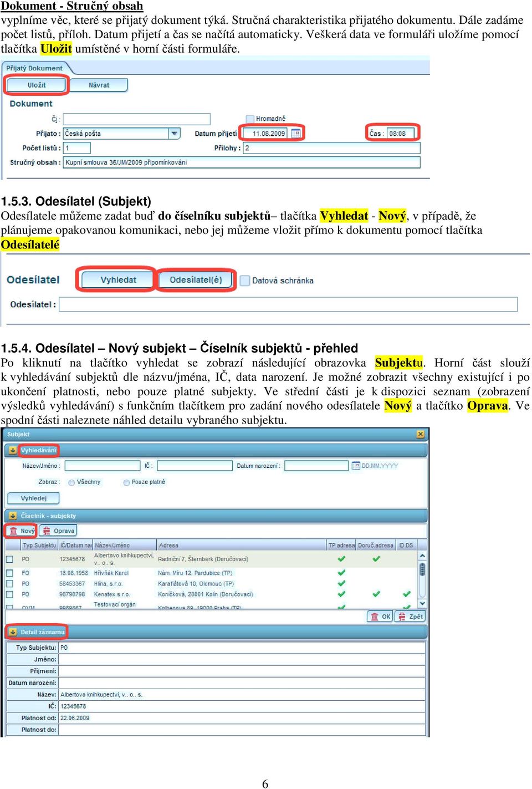
Task: Click the Vyhledat button under Odesílatel
Action: tap(118, 279)
